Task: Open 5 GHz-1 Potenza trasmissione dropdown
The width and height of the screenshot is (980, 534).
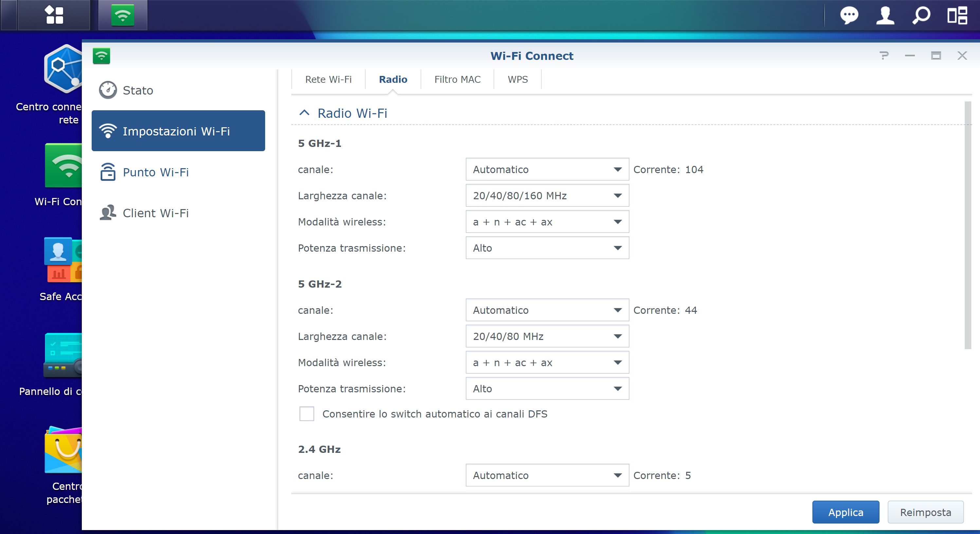Action: point(547,248)
